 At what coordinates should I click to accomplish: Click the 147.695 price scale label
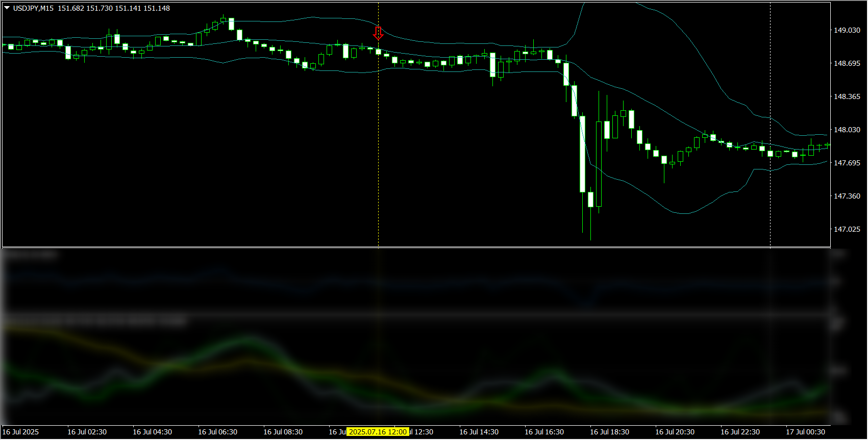click(847, 163)
